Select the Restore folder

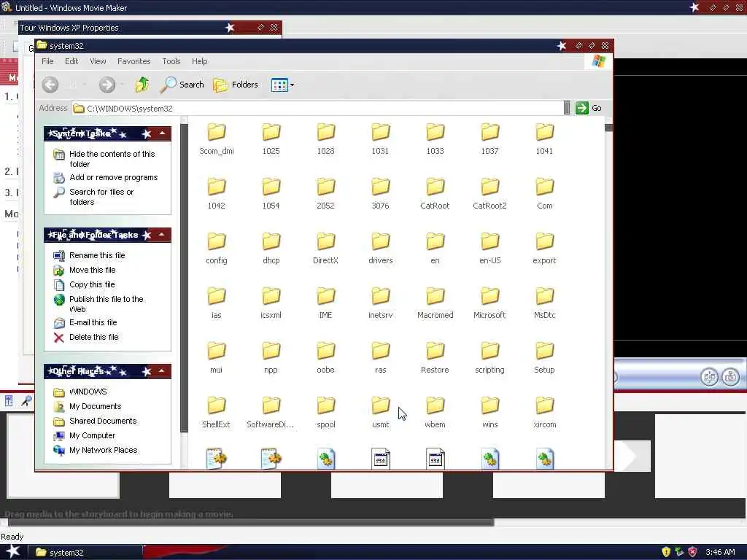point(435,357)
